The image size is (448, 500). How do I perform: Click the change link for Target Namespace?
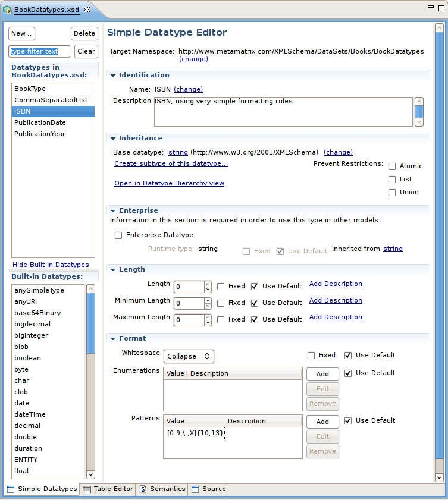194,59
